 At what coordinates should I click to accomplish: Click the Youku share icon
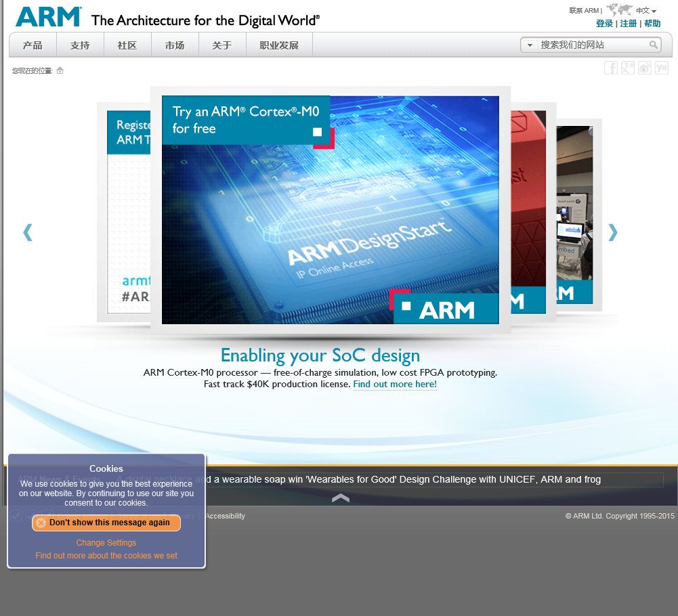tap(662, 68)
